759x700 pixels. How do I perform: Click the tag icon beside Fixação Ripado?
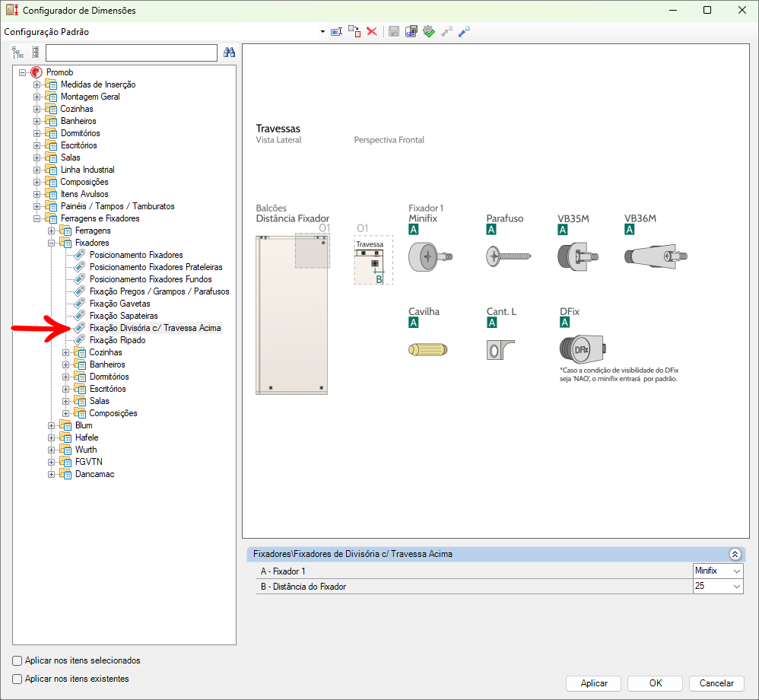[79, 340]
